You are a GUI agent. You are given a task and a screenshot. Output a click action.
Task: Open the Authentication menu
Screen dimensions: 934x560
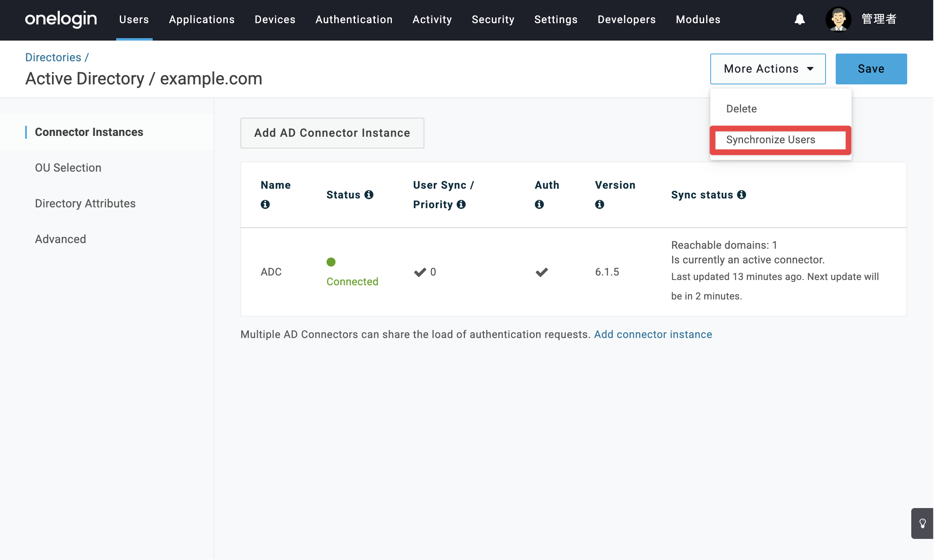tap(354, 19)
